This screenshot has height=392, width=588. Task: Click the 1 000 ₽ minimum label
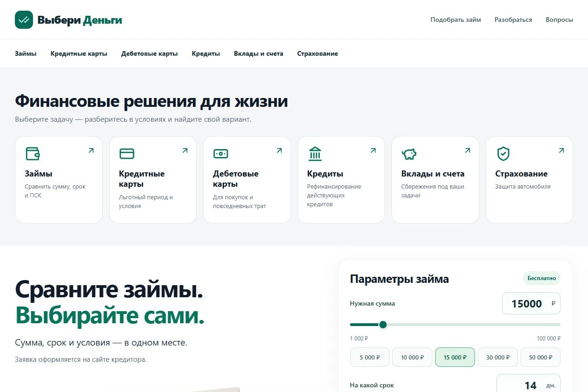[x=359, y=339]
